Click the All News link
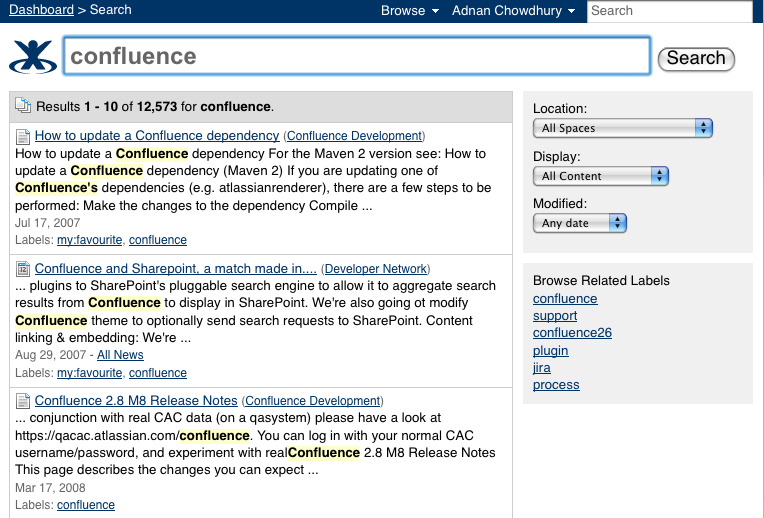764x518 pixels. 120,355
